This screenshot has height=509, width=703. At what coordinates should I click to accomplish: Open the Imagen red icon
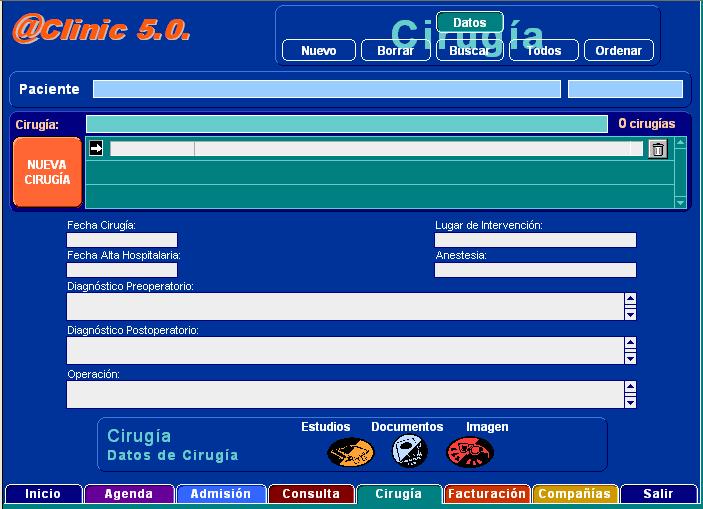(470, 452)
